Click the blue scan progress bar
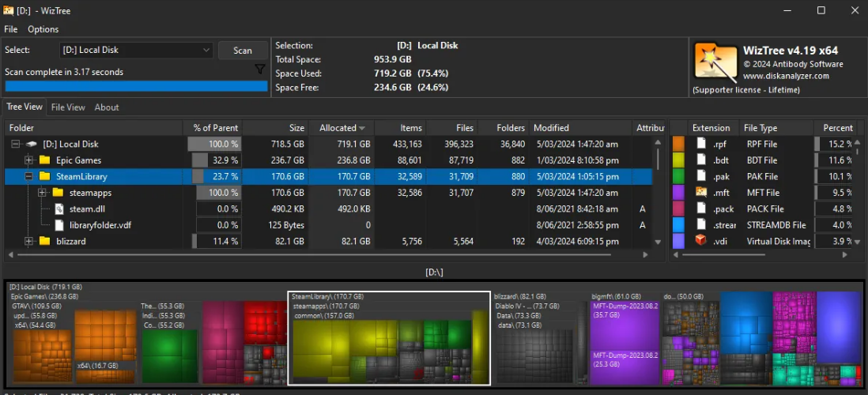 [x=136, y=86]
